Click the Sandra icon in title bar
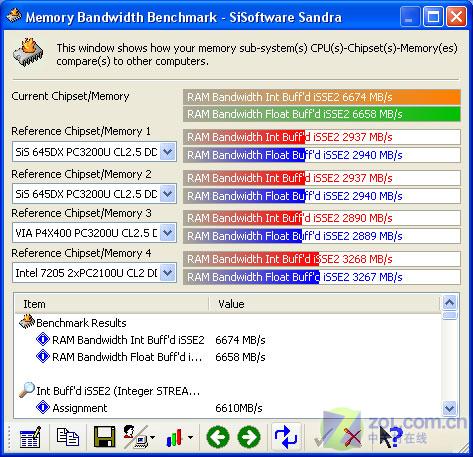This screenshot has height=457, width=473. [x=14, y=16]
